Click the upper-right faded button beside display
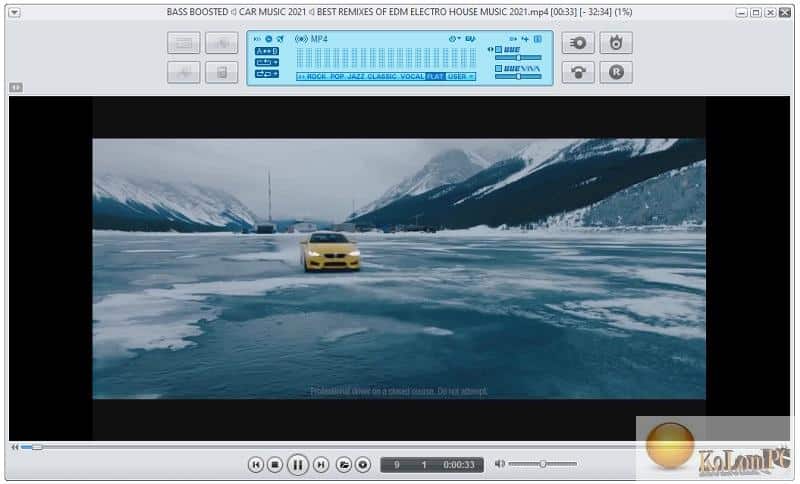Viewport: 800px width, 484px height. tap(222, 43)
